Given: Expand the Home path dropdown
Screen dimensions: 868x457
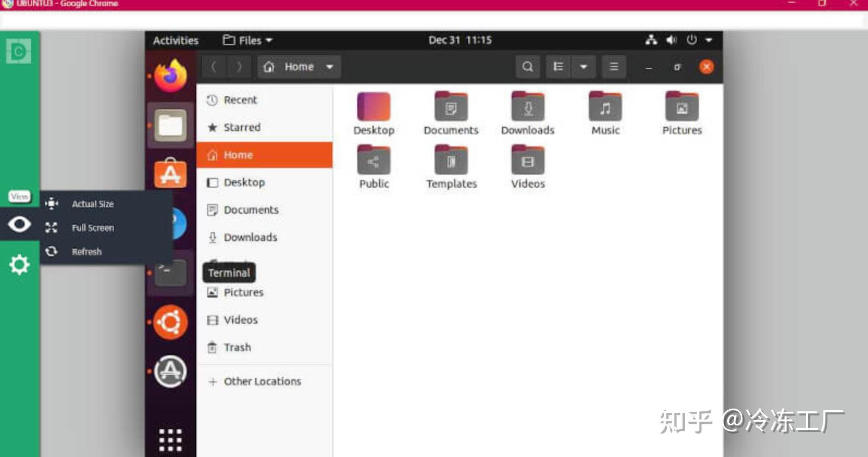Looking at the screenshot, I should pyautogui.click(x=330, y=67).
